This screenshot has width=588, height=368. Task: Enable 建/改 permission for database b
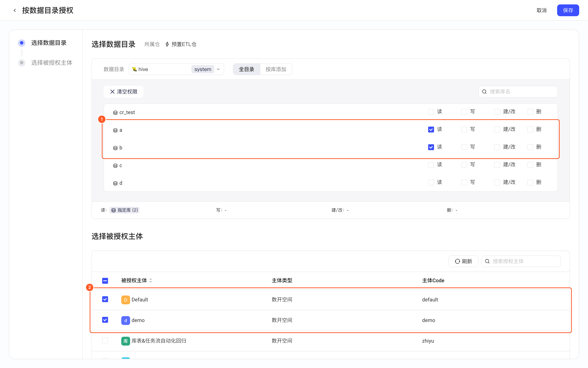pos(497,147)
